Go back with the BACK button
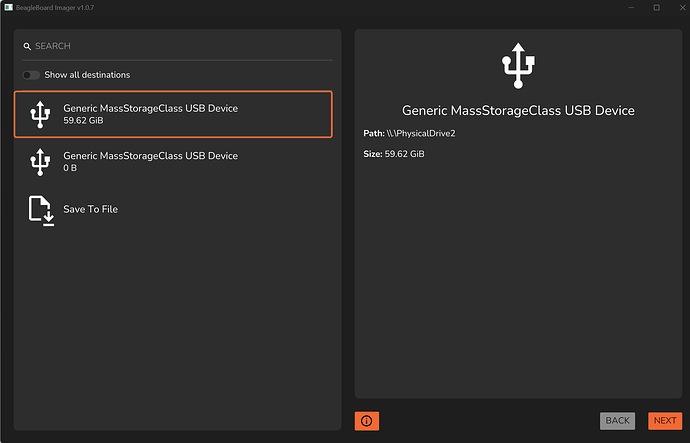This screenshot has height=443, width=690. [x=617, y=421]
